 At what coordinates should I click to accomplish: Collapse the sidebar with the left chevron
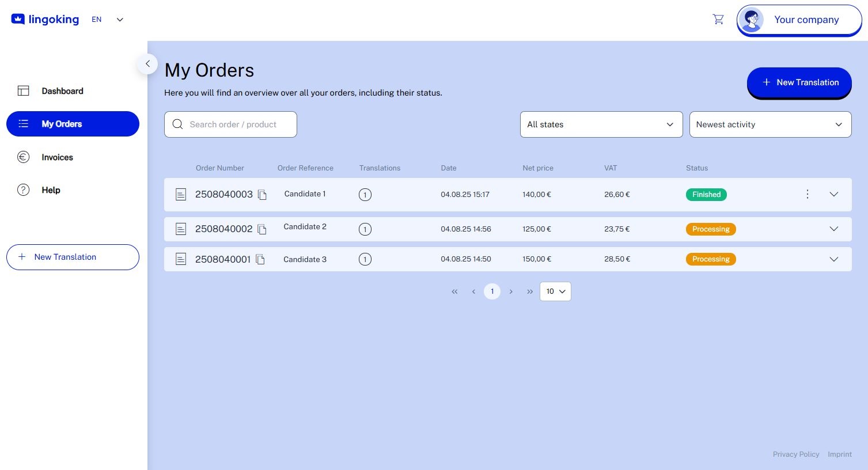147,64
